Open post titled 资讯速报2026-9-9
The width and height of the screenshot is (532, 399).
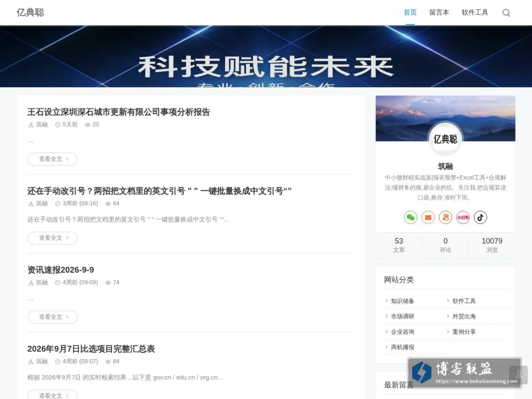[x=61, y=270]
